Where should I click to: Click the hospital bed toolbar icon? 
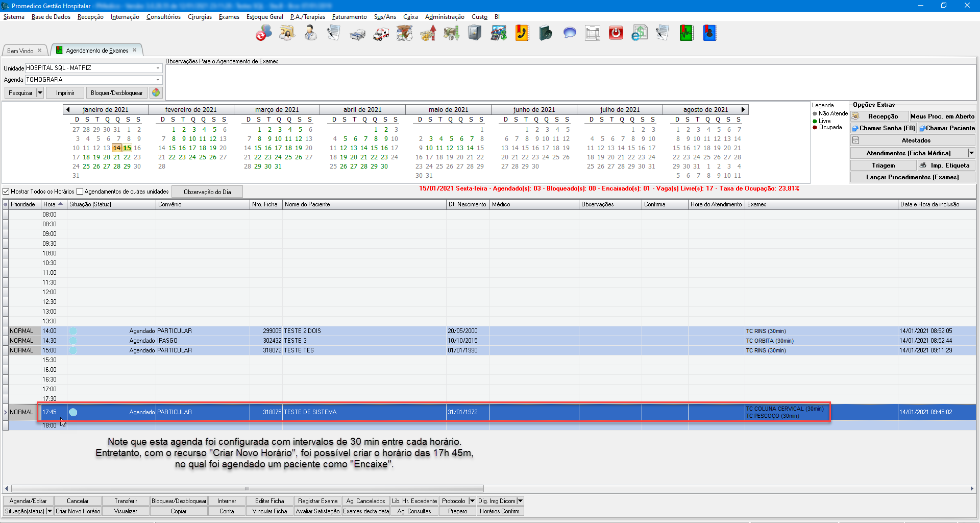pyautogui.click(x=357, y=34)
